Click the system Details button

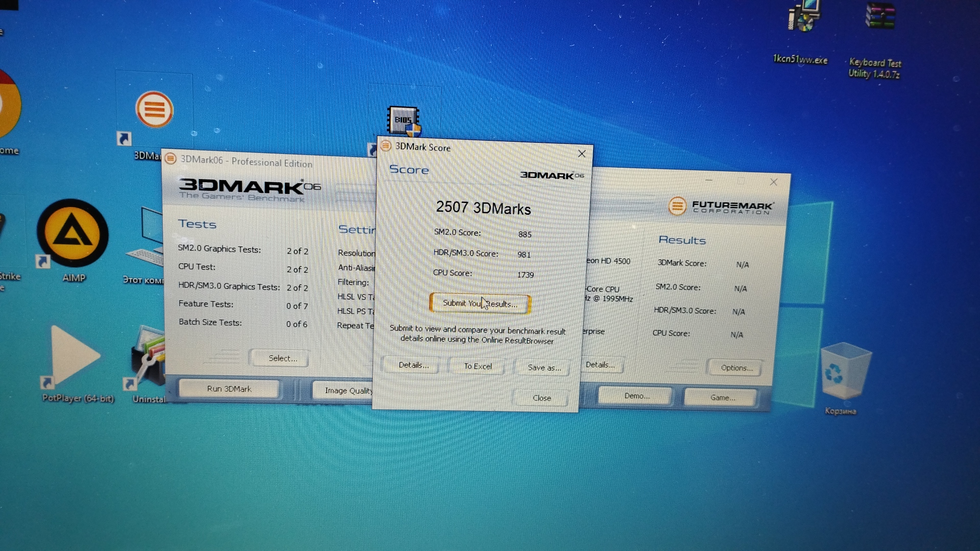600,365
